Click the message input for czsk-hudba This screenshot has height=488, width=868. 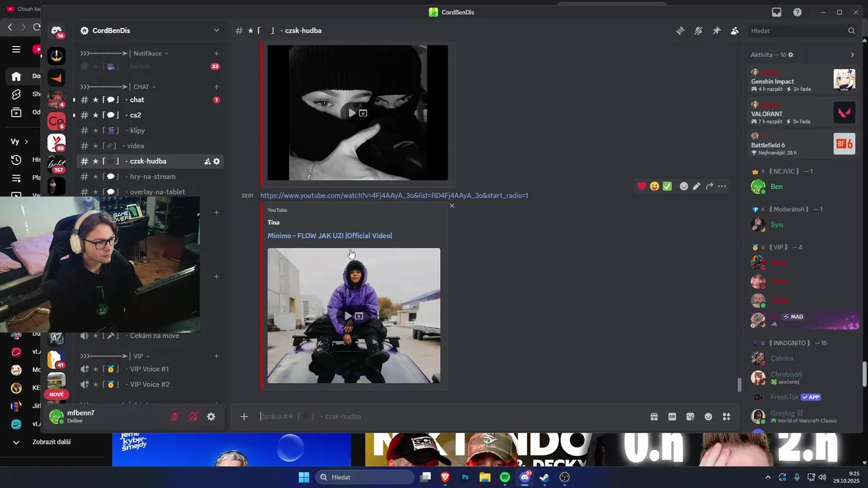tap(451, 416)
